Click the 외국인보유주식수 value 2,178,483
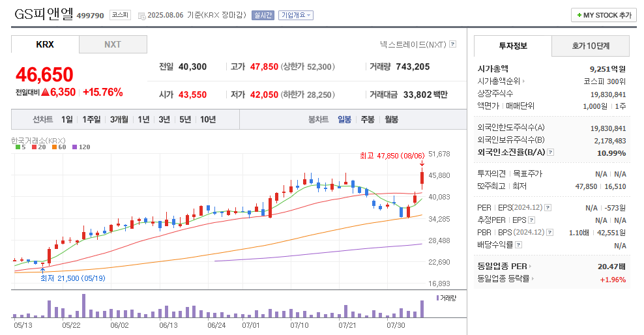 pyautogui.click(x=610, y=141)
